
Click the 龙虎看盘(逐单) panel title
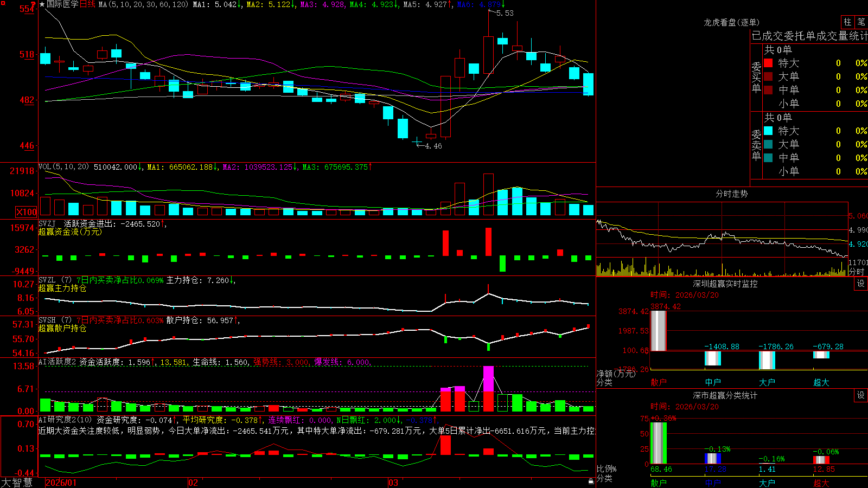point(731,22)
